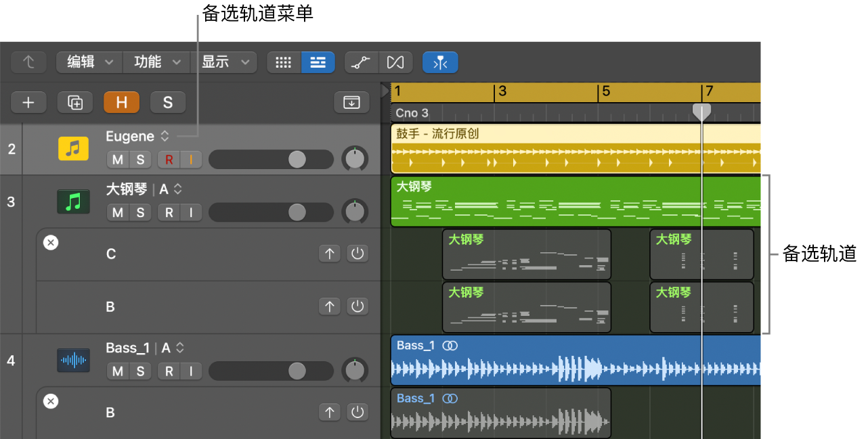868x439 pixels.
Task: Click the waveform icon on the Bass_1 track
Action: (73, 360)
